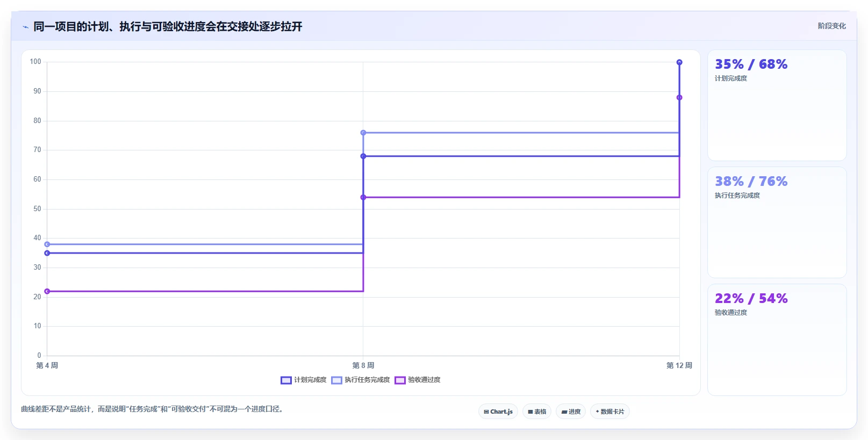
Task: Click the 50 y-axis tick label
Action: click(37, 209)
